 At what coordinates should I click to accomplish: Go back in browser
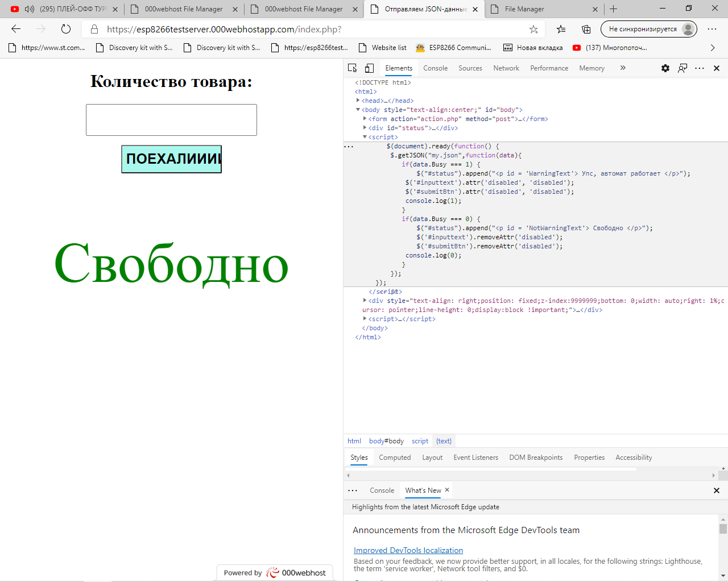pos(16,29)
